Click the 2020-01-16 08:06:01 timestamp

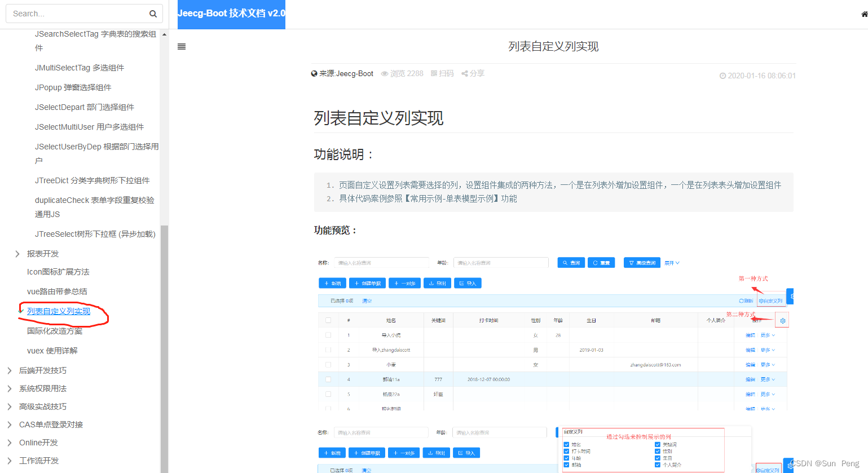[761, 76]
